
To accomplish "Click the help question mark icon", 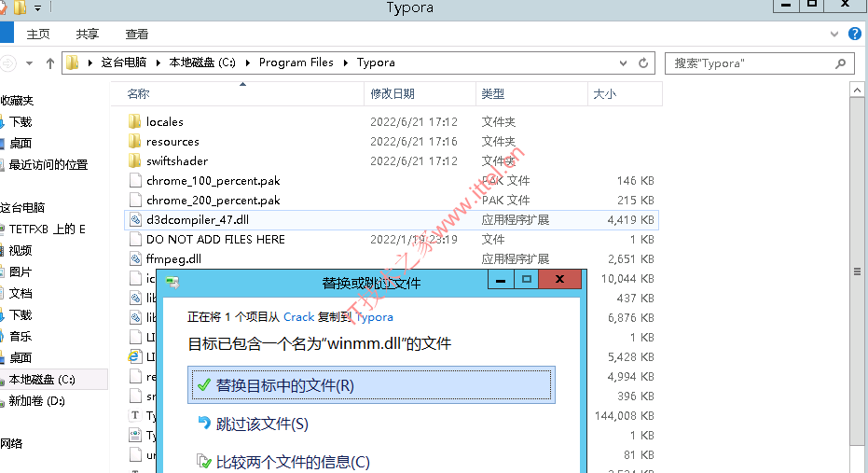I will pyautogui.click(x=855, y=34).
